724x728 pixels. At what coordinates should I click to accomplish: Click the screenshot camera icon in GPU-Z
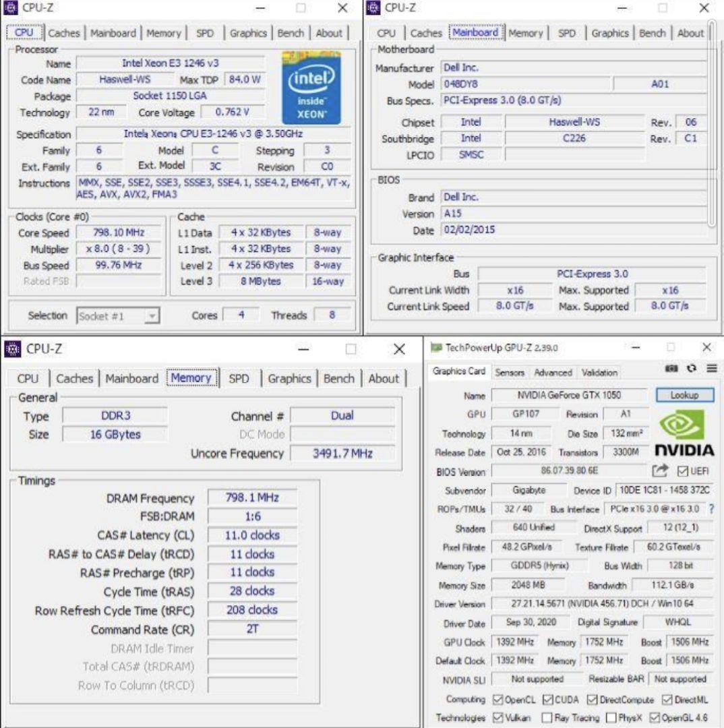(671, 368)
